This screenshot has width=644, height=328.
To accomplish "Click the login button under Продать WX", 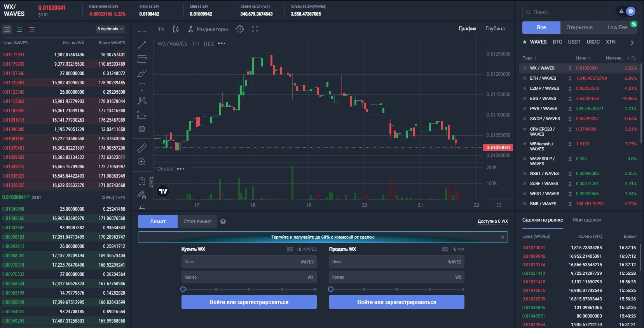I will tap(397, 302).
